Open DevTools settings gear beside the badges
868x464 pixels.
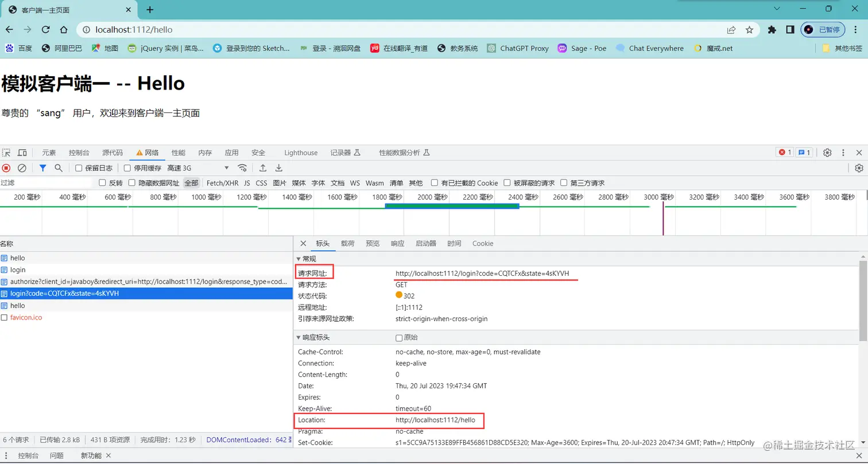[827, 153]
